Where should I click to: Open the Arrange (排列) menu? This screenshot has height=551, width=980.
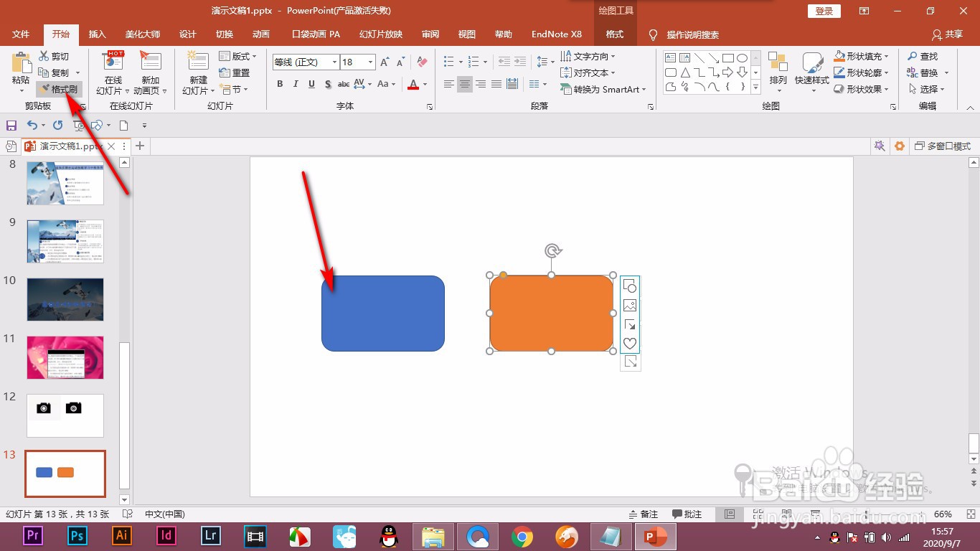pyautogui.click(x=778, y=72)
